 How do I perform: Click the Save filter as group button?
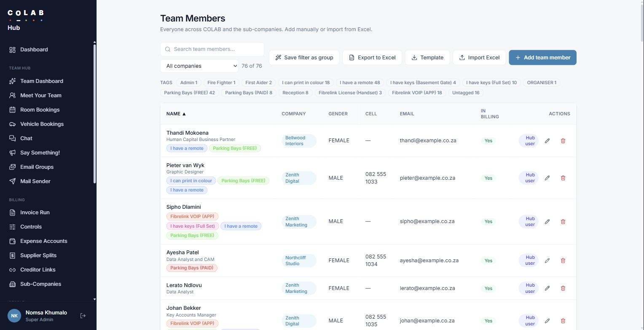pos(304,58)
